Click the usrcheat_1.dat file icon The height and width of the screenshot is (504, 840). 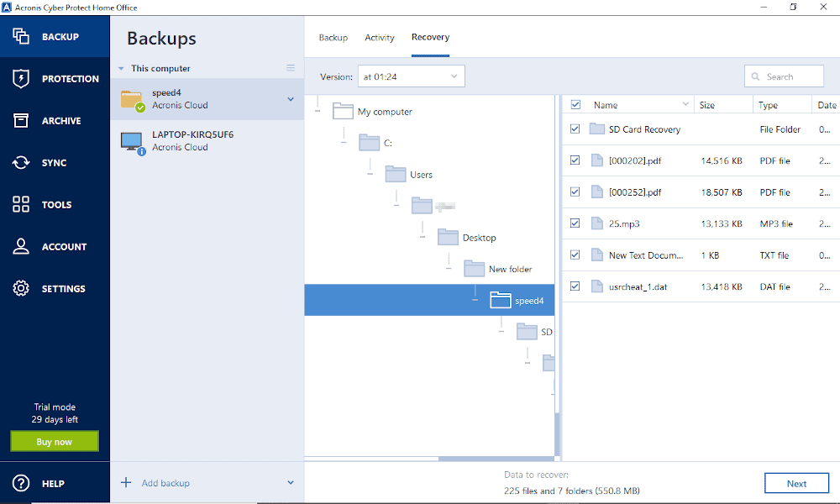[596, 286]
